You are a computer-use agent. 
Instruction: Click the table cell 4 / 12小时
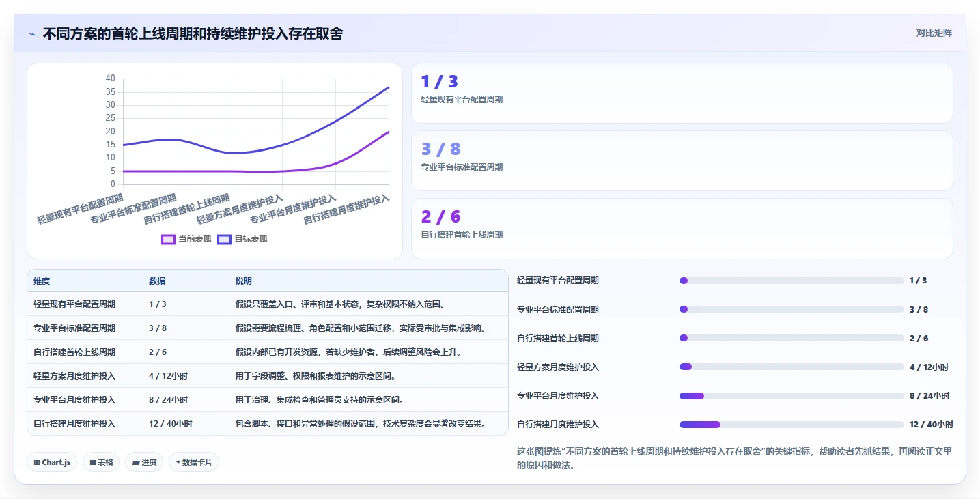click(x=168, y=376)
